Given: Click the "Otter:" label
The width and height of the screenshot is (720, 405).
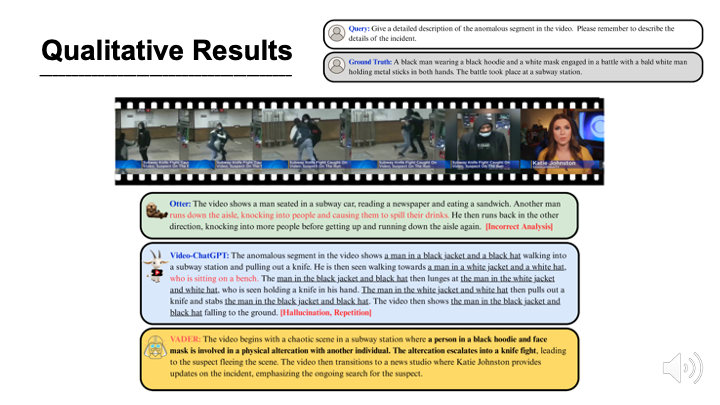Looking at the screenshot, I should point(180,204).
